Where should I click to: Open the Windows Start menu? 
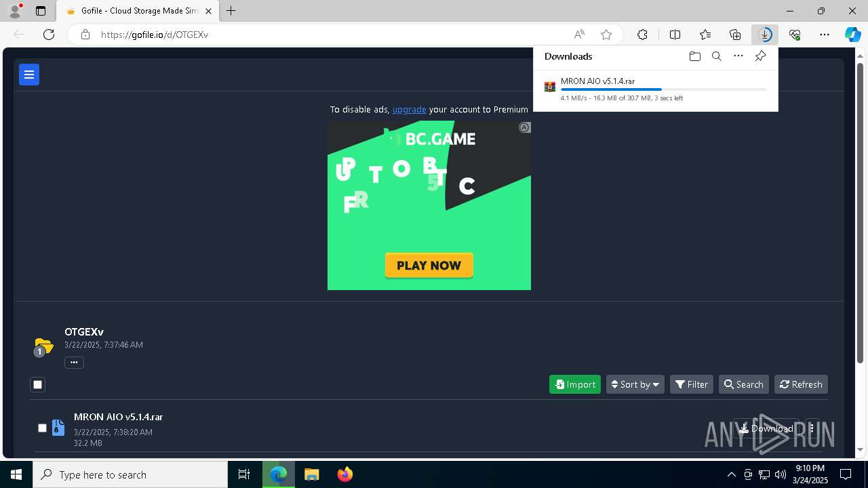tap(16, 474)
